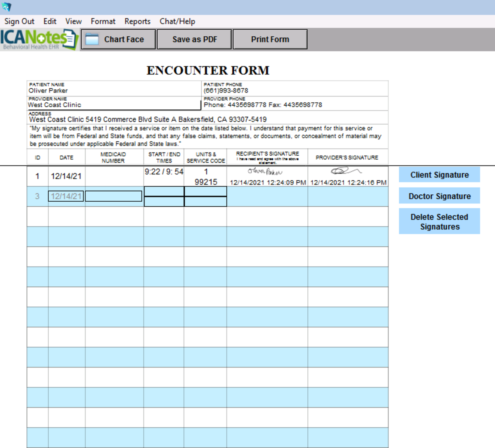Click the Chart Face button
This screenshot has width=495, height=448.
[118, 39]
